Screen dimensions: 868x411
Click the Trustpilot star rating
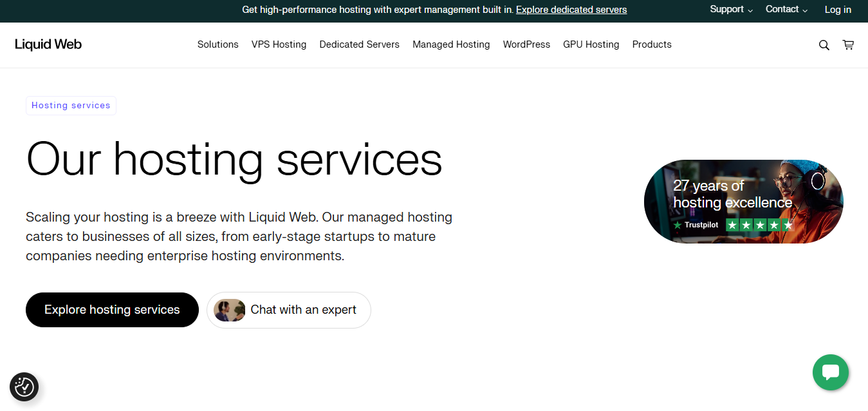coord(760,225)
